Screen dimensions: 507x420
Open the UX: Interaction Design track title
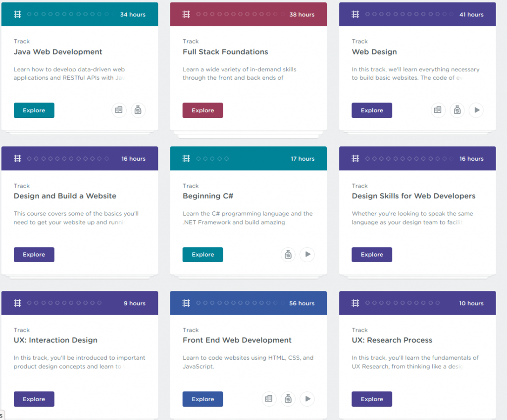click(x=55, y=340)
